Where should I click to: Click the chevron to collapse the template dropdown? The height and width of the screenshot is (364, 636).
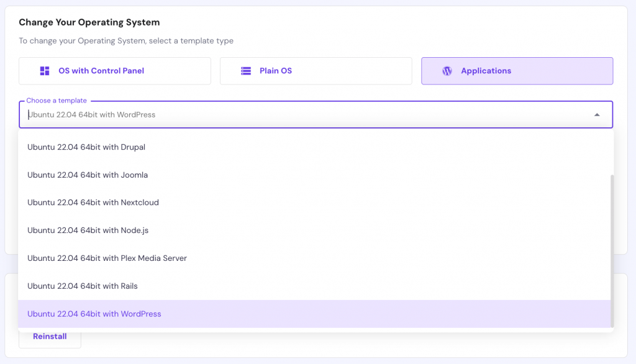597,114
